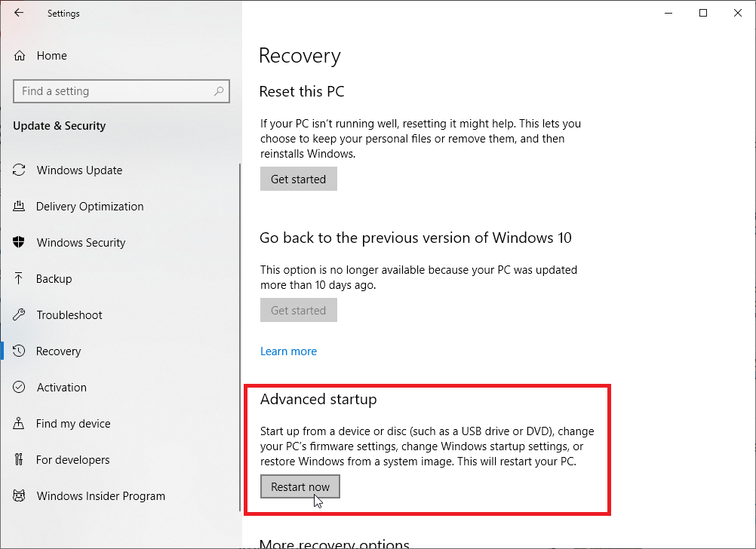Viewport: 756px width, 549px height.
Task: Click the Windows Security shield icon
Action: pyautogui.click(x=20, y=243)
